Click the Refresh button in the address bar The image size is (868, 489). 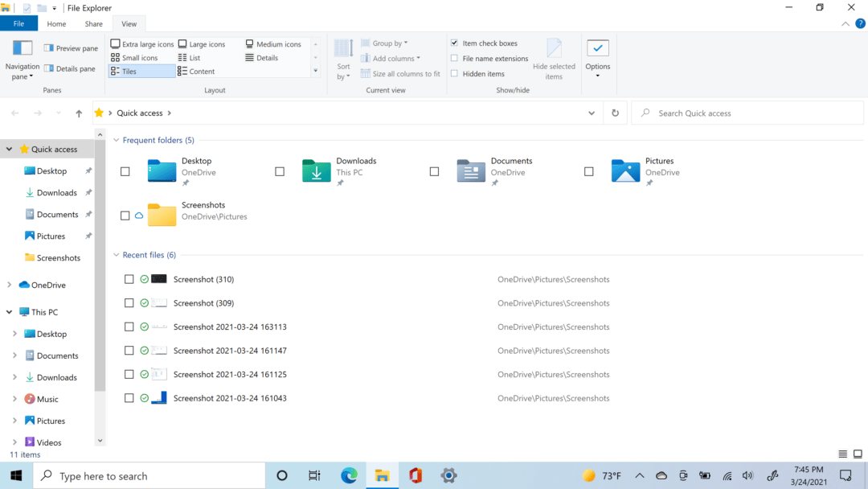click(x=615, y=113)
